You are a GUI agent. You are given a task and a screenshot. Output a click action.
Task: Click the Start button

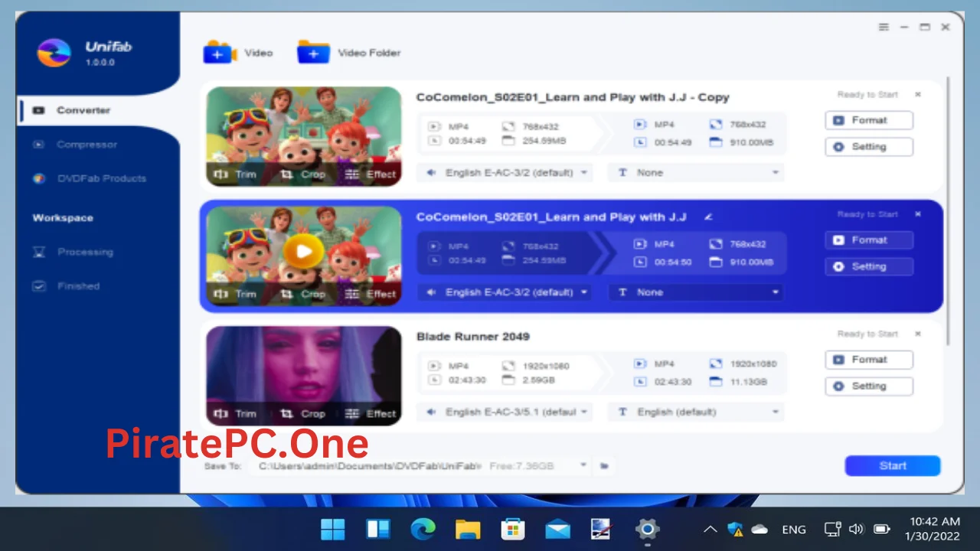(x=893, y=465)
